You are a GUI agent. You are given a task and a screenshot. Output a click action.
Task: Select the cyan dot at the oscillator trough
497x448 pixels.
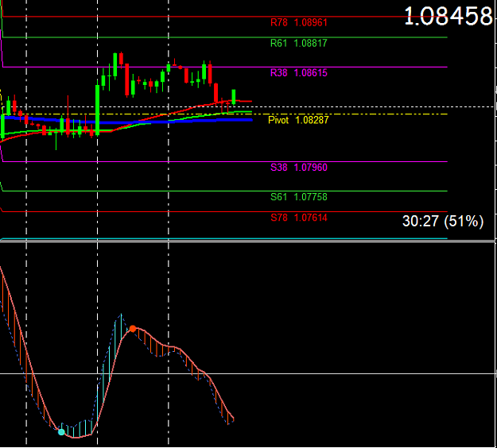pyautogui.click(x=61, y=432)
